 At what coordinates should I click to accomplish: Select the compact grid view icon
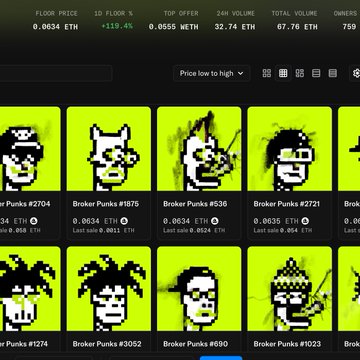[283, 73]
